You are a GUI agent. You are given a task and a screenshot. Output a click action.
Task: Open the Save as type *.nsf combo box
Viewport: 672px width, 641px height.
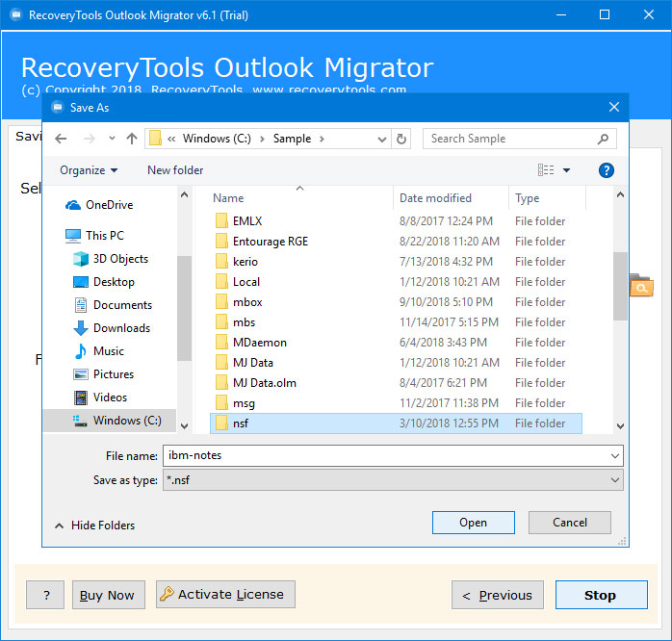[393, 480]
